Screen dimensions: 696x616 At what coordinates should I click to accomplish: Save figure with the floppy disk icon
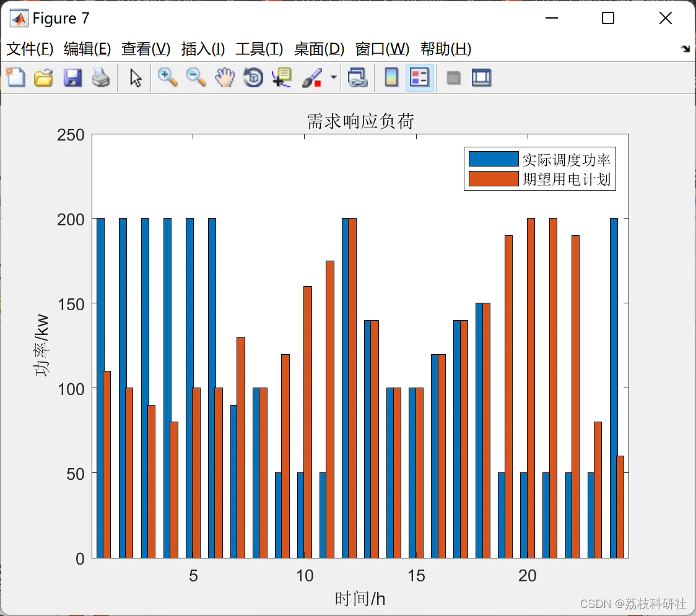pyautogui.click(x=72, y=77)
